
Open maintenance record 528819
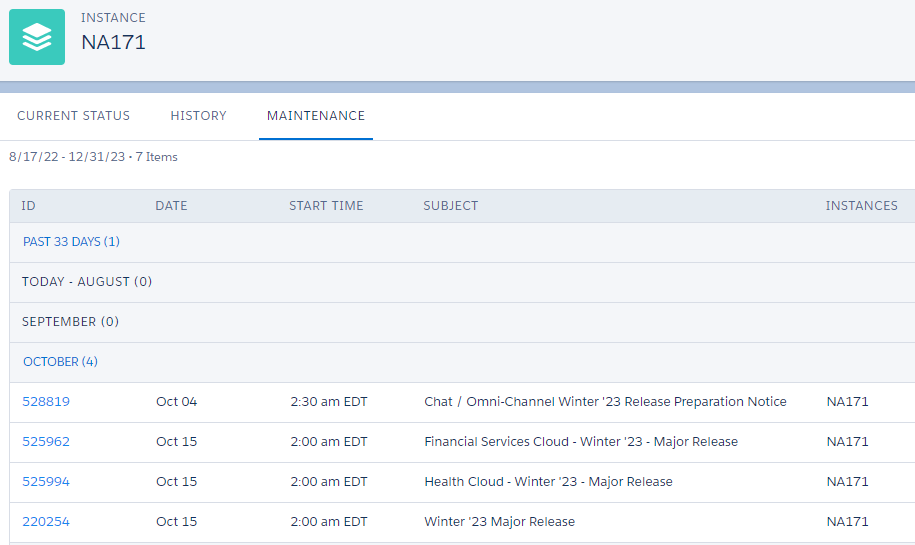tap(46, 401)
